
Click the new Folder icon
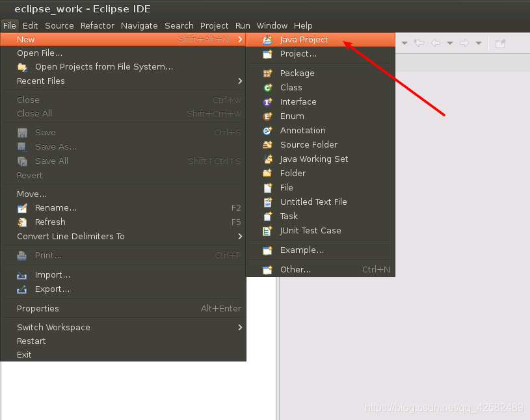267,174
